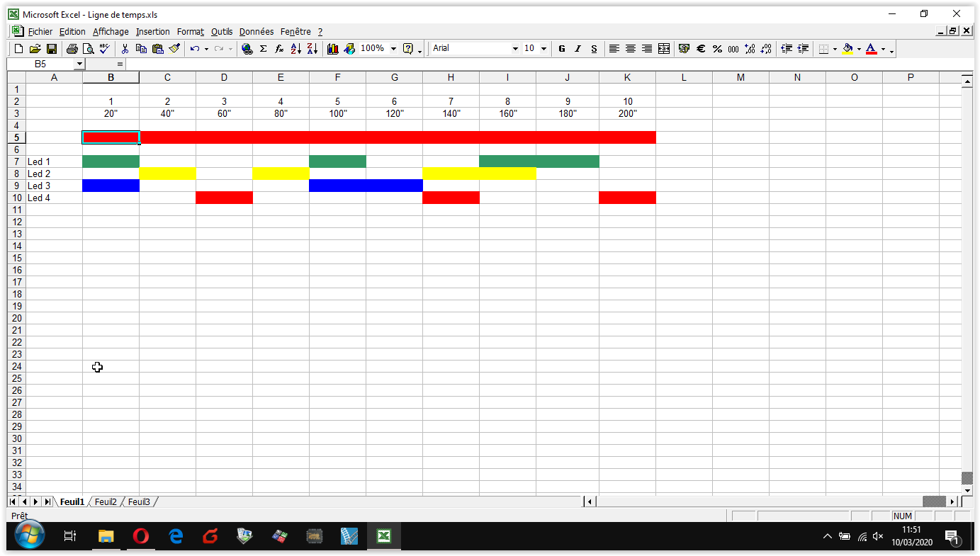The width and height of the screenshot is (980, 556).
Task: Expand the Arial font name dropdown
Action: (515, 49)
